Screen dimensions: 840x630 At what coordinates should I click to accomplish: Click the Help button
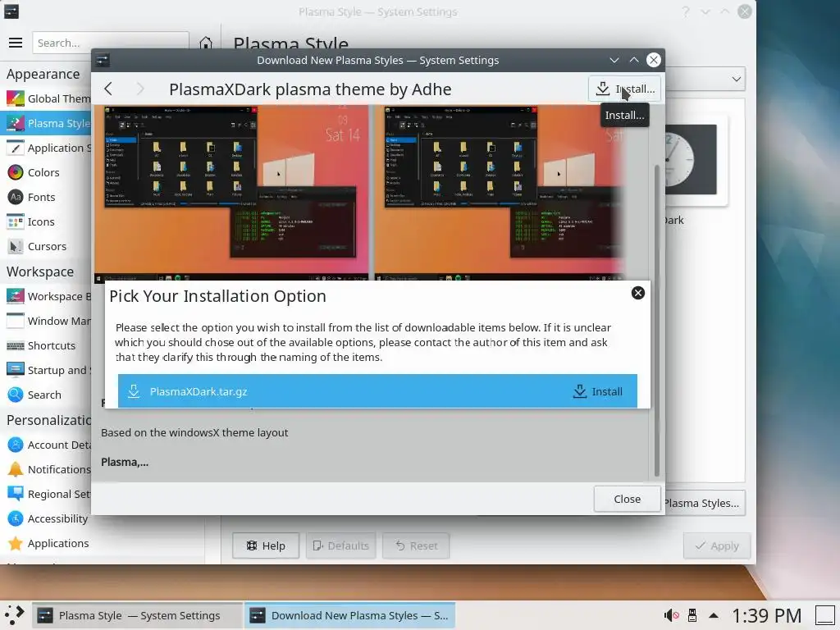pos(266,546)
